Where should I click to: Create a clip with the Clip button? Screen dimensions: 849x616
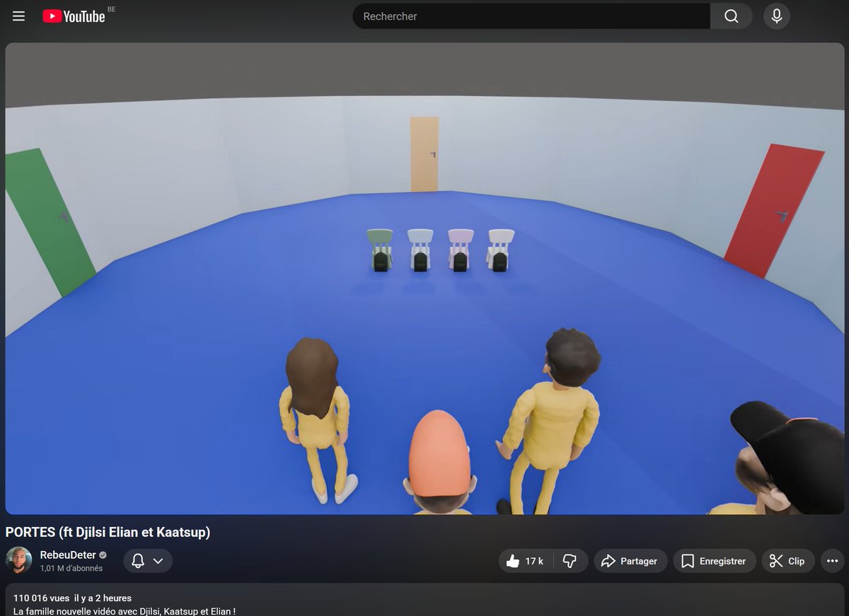pyautogui.click(x=787, y=561)
